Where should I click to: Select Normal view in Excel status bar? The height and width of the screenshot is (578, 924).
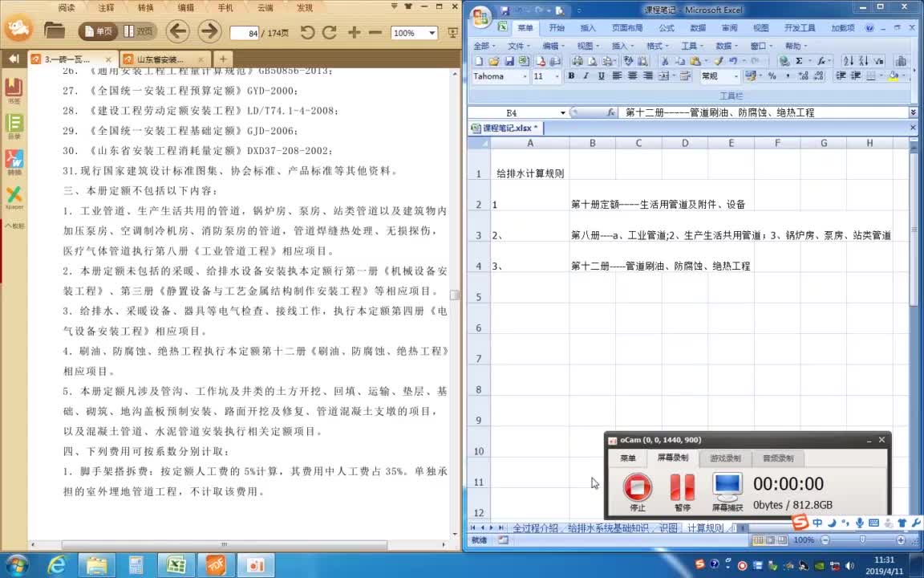click(x=759, y=540)
